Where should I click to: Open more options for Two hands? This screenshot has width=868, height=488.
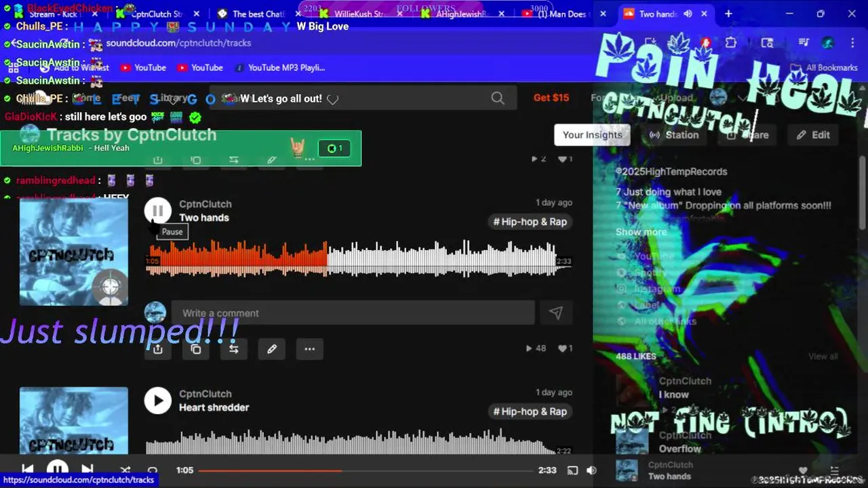tap(310, 349)
